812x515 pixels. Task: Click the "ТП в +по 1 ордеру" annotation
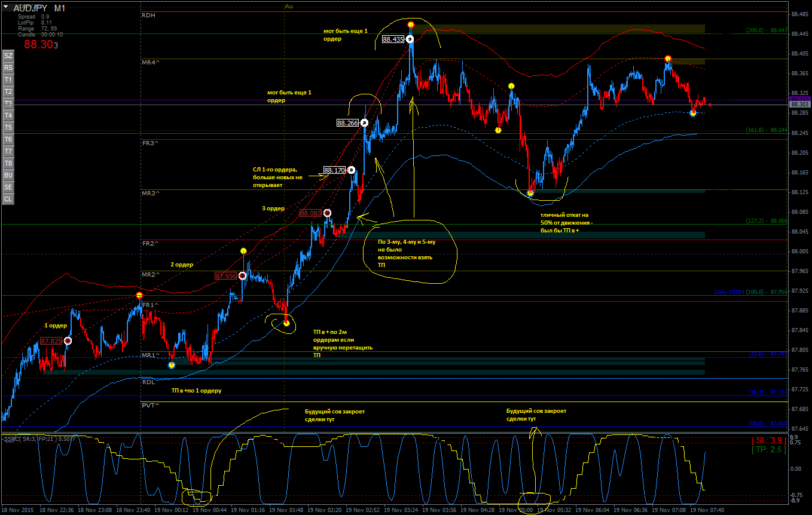(x=197, y=391)
